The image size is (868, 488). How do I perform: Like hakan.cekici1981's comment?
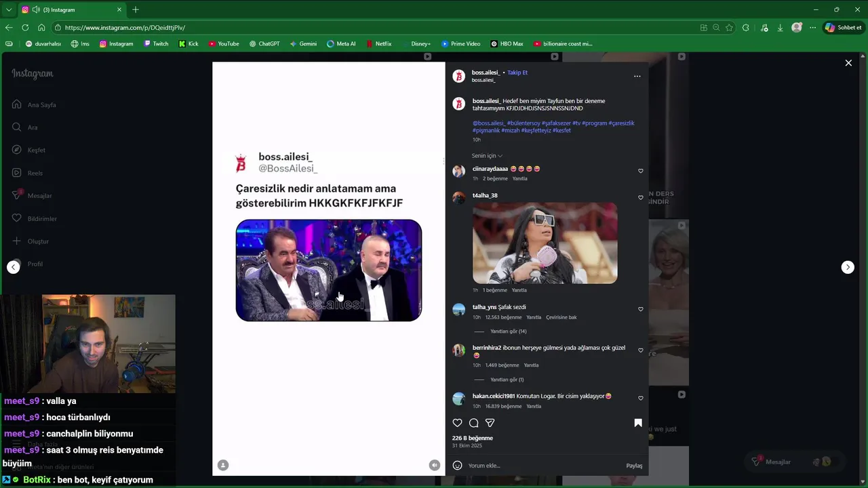pyautogui.click(x=641, y=399)
